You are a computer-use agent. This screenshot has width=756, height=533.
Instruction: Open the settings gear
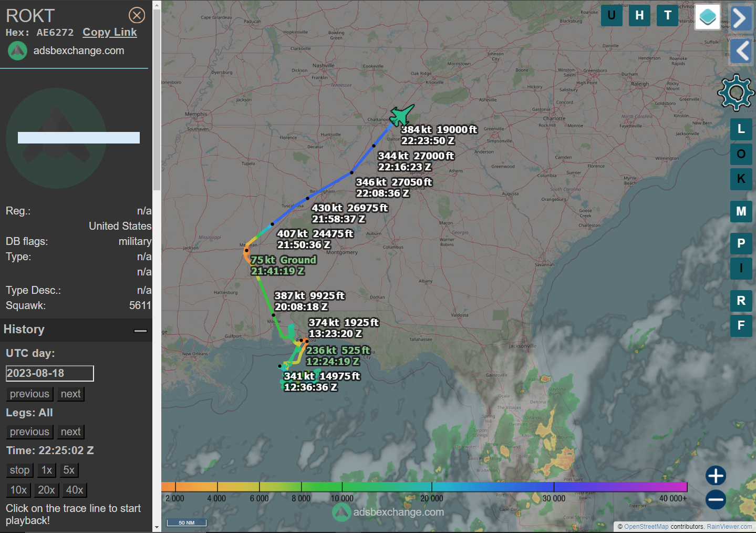(x=736, y=93)
